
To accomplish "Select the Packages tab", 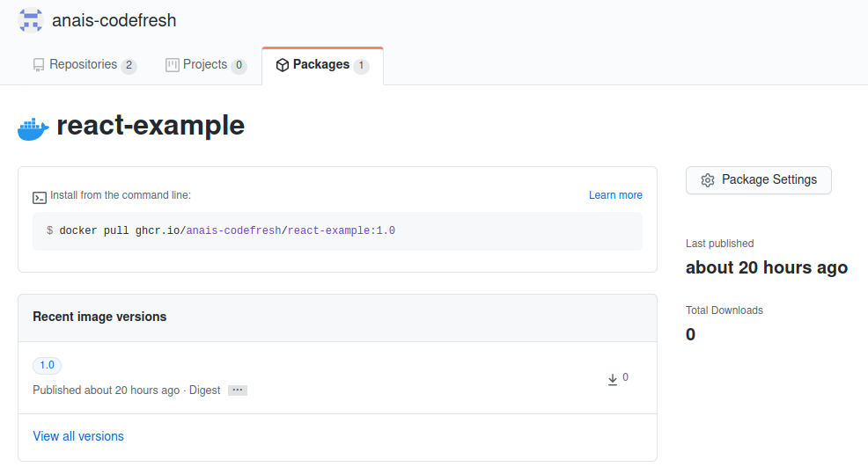I will [321, 65].
